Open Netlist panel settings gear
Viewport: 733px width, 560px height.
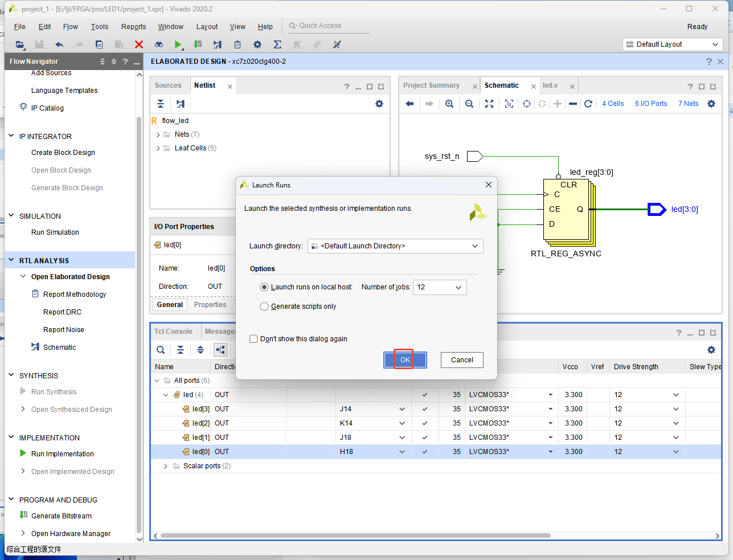click(379, 104)
